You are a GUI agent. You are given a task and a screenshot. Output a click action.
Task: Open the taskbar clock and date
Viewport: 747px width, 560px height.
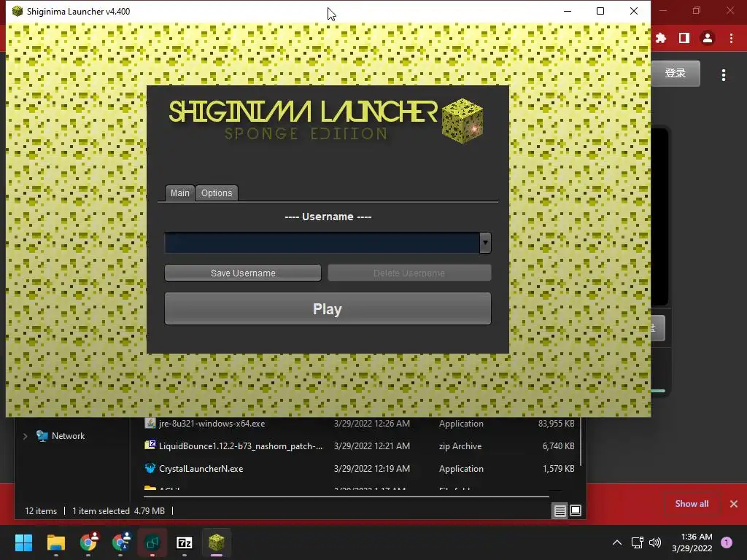[x=692, y=542]
